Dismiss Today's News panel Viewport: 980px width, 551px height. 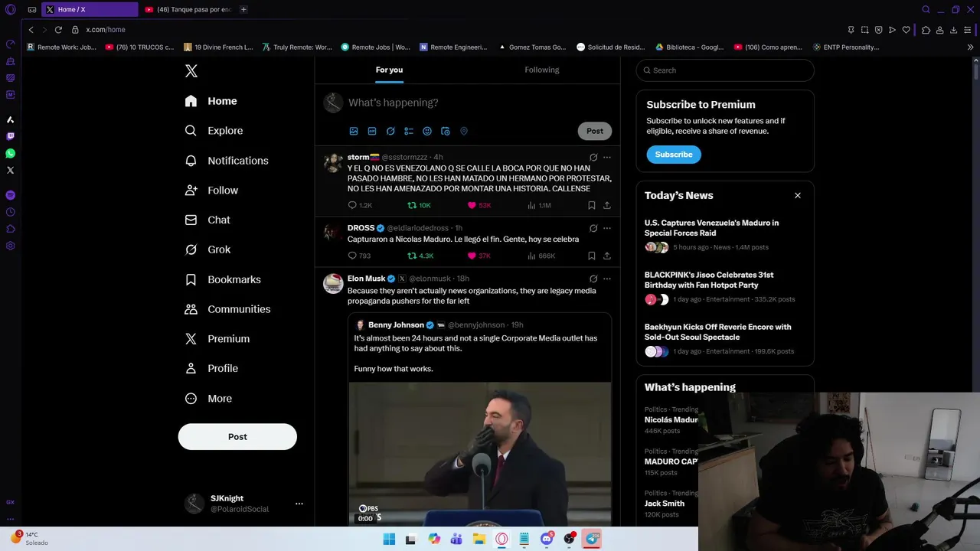[x=798, y=196]
